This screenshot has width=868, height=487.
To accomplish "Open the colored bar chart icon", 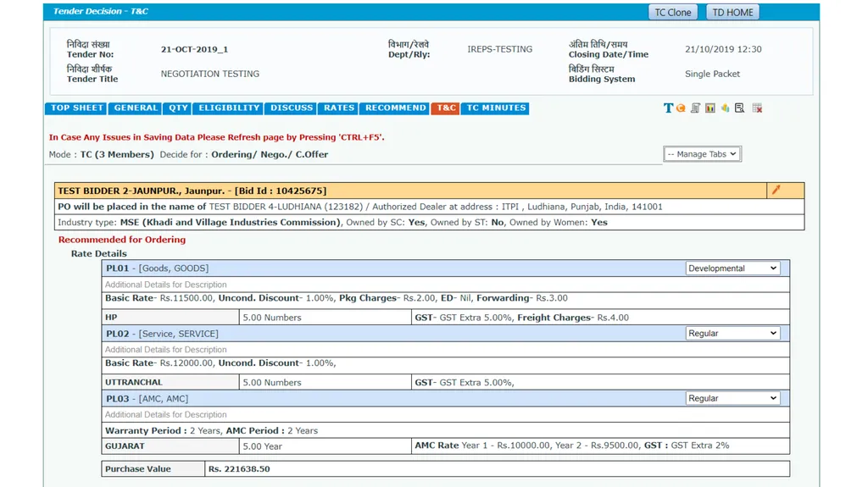I will [x=710, y=108].
